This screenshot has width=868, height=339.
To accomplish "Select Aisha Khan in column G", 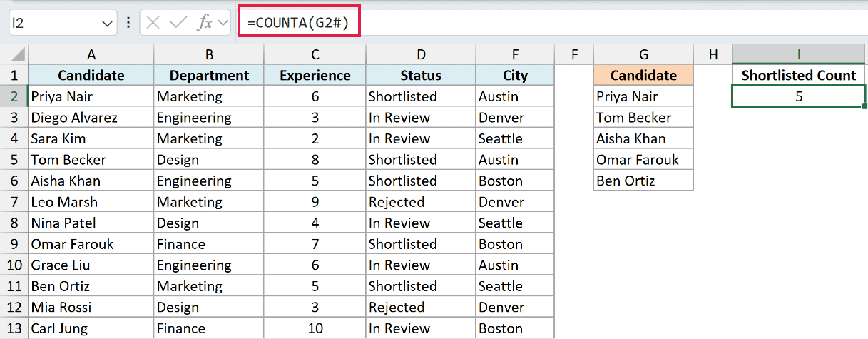I will click(643, 138).
